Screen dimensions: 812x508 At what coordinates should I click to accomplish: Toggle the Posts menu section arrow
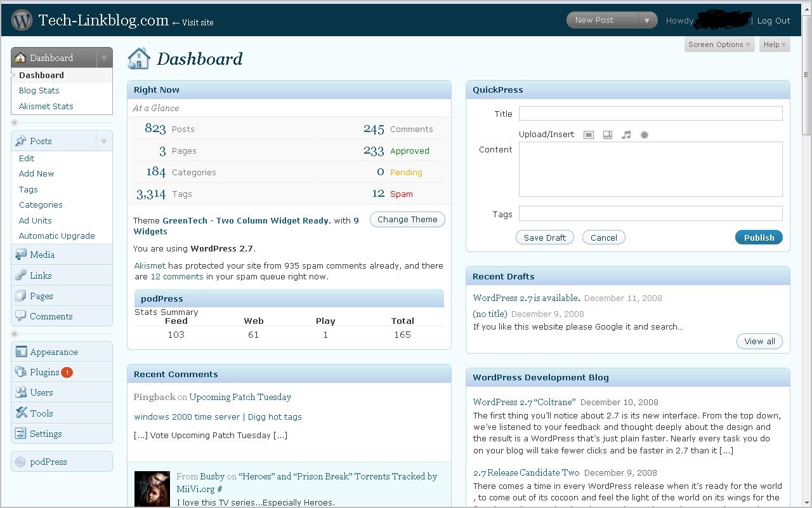coord(105,141)
